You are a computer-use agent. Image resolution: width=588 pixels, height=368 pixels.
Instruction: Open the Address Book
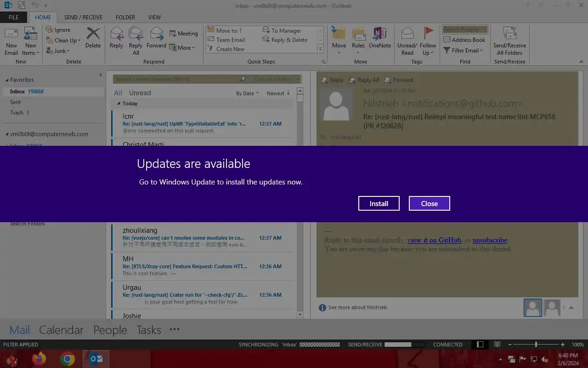[464, 40]
